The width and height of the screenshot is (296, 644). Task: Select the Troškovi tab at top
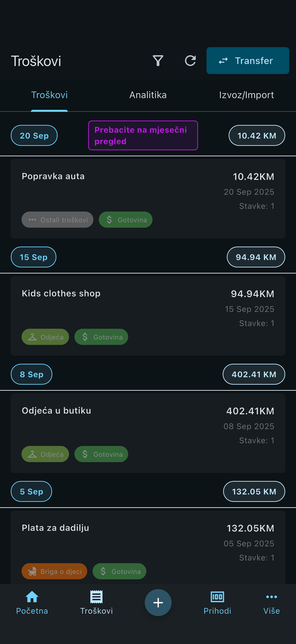click(49, 95)
